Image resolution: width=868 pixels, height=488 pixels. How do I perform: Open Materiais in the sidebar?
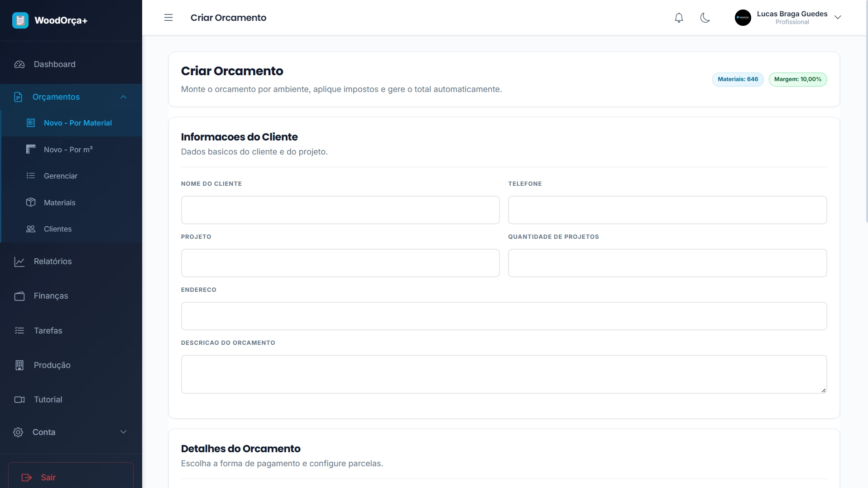59,203
